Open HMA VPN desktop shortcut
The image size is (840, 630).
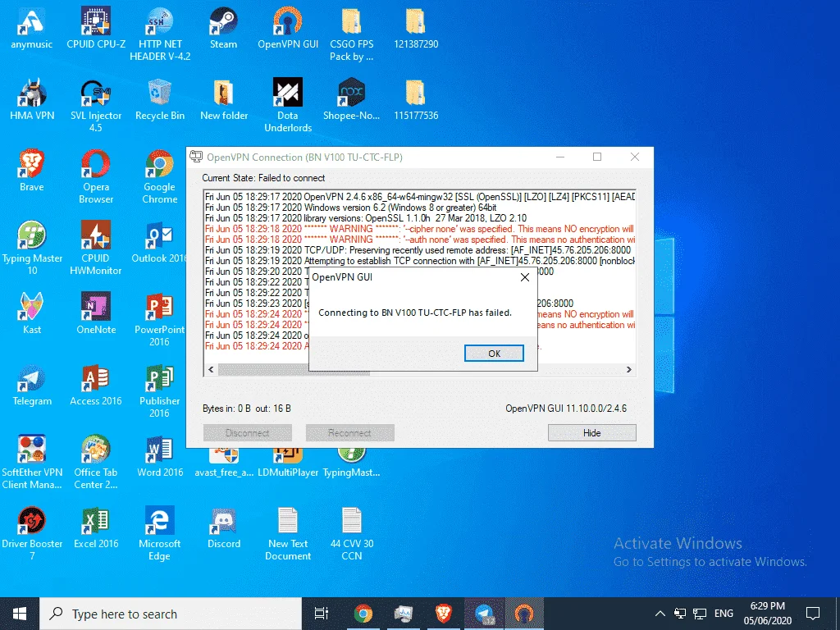[32, 101]
